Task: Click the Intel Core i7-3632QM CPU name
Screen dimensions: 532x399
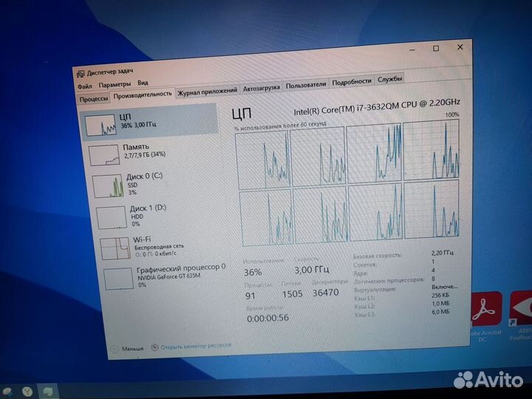Action: tap(377, 106)
